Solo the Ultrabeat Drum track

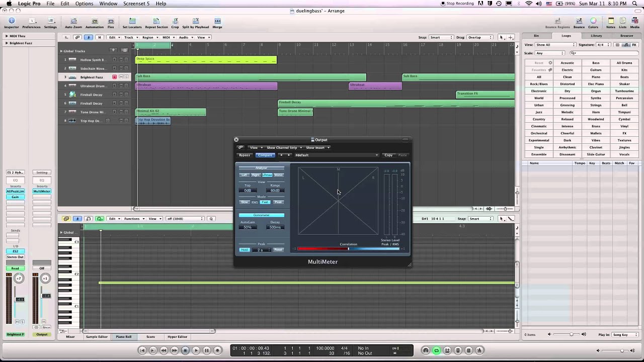click(x=126, y=86)
